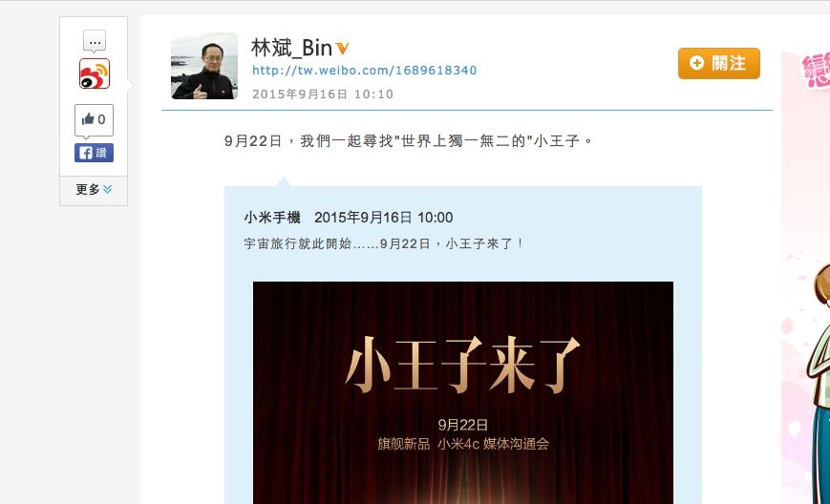This screenshot has width=830, height=504.
Task: Click the post timestamp 2015年9月16日 10:10
Action: [323, 94]
